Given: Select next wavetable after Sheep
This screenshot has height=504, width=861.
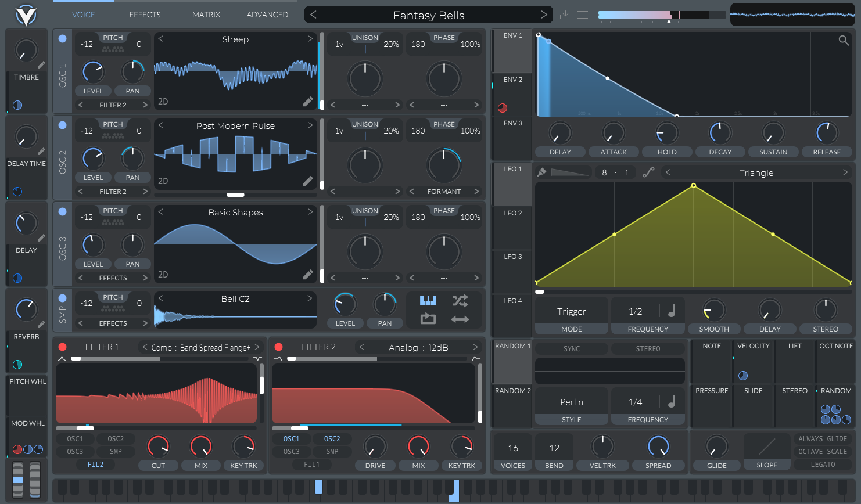Looking at the screenshot, I should pos(310,39).
